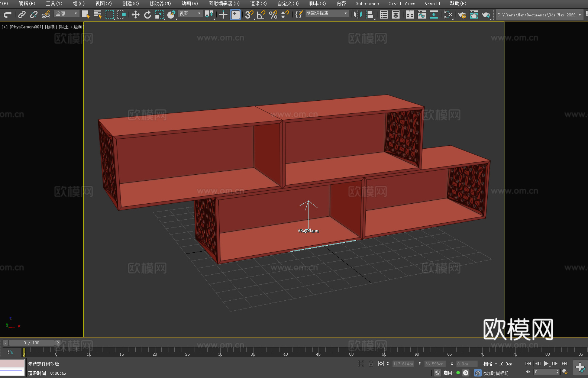The width and height of the screenshot is (588, 378).
Task: Click the Y coordinate field
Action: tap(435, 364)
